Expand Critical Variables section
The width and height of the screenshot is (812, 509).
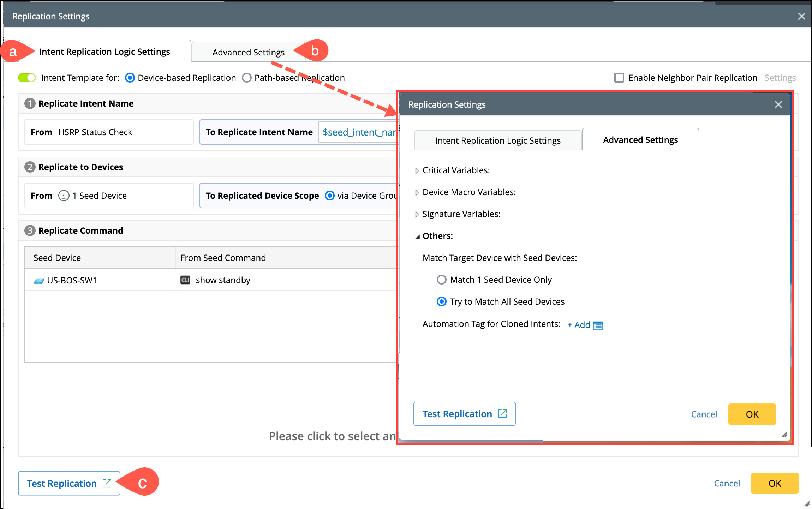(x=417, y=170)
